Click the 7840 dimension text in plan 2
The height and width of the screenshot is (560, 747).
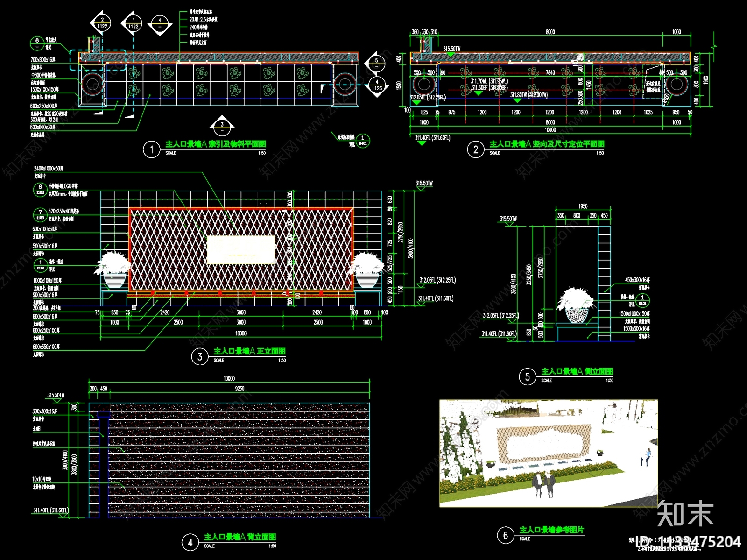(550, 72)
